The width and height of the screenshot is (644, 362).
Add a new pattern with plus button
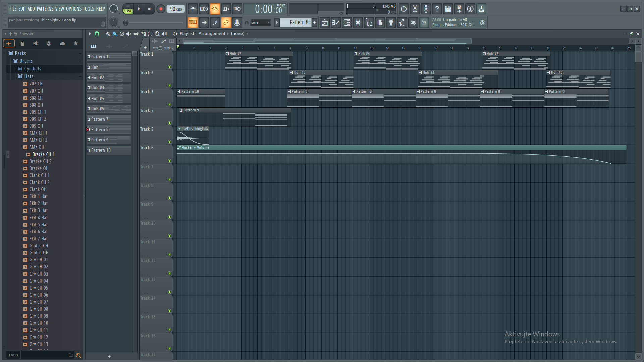[314, 23]
